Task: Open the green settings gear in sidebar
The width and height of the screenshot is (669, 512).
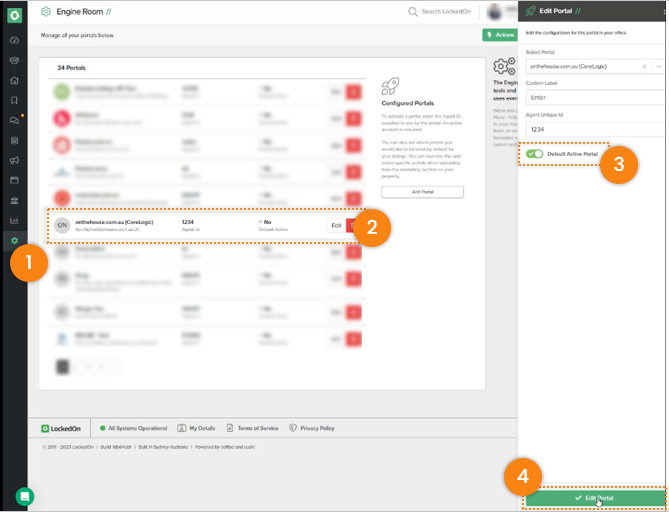Action: tap(14, 240)
